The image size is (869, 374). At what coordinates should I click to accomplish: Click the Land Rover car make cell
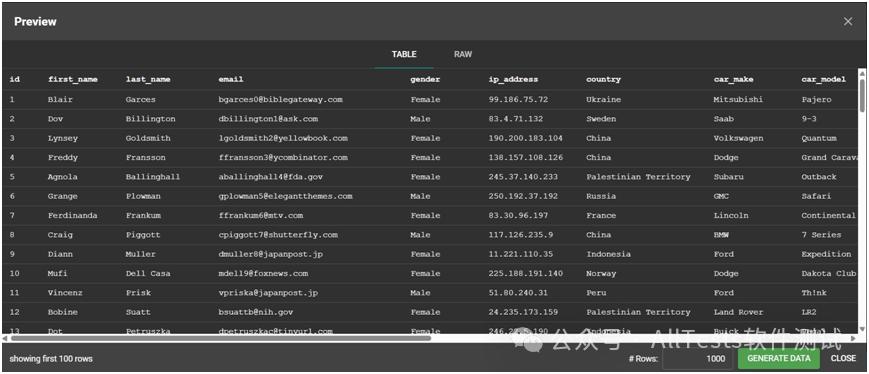738,312
